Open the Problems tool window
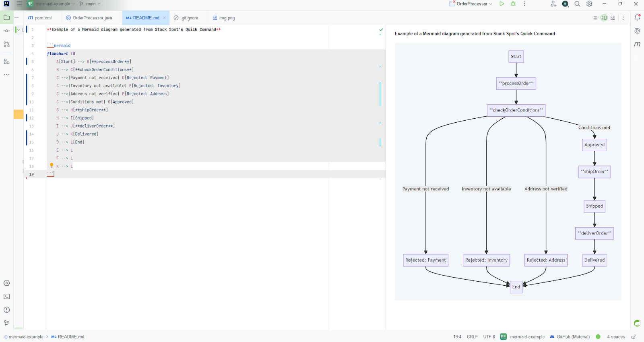 [6, 310]
